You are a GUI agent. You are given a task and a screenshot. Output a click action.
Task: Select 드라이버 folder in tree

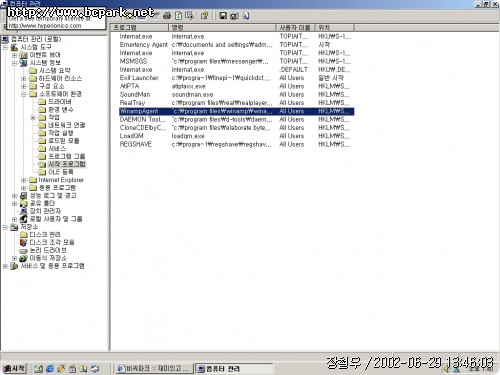[60, 102]
